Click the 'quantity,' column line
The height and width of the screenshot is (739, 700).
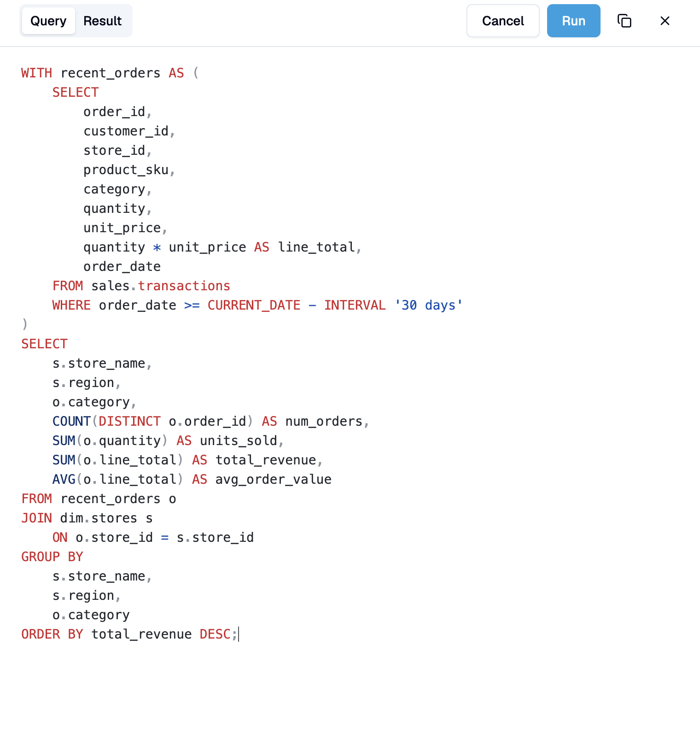(118, 209)
